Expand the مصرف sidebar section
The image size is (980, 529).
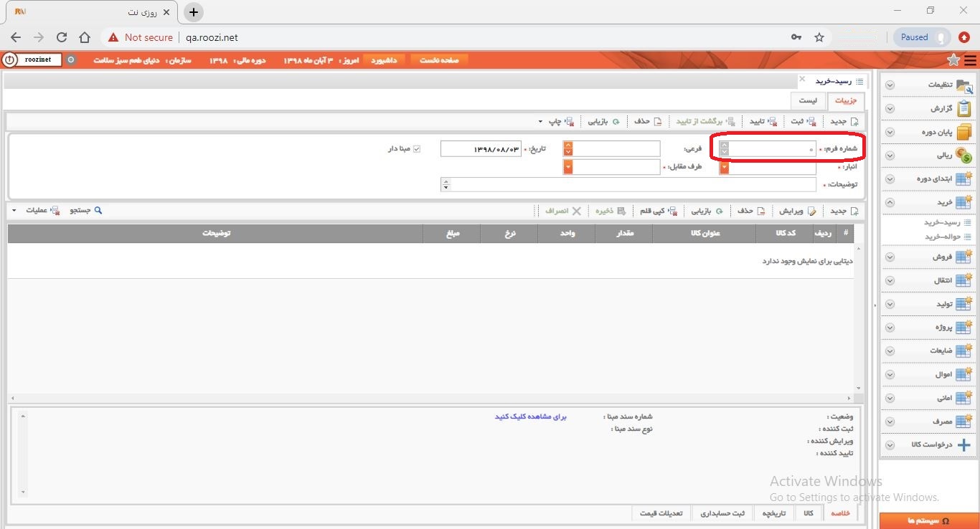[890, 421]
